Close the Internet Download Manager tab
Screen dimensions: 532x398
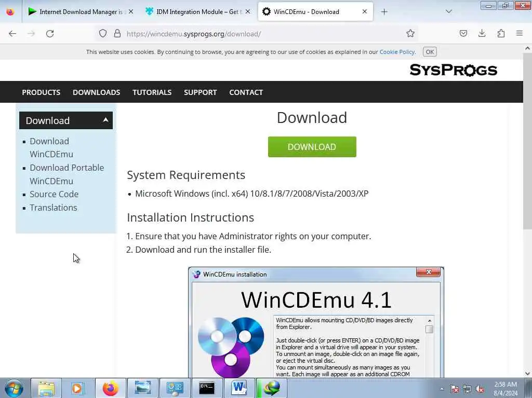coord(131,11)
